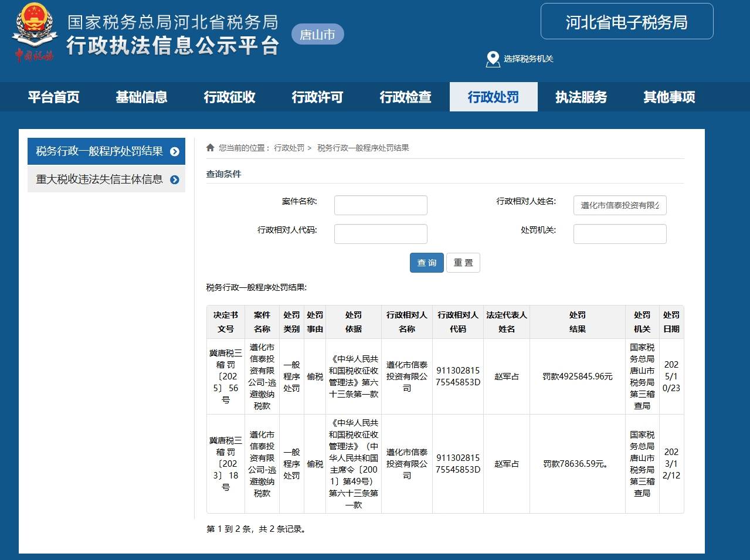Click inside the 案件名称 input field
750x560 pixels.
[x=380, y=205]
